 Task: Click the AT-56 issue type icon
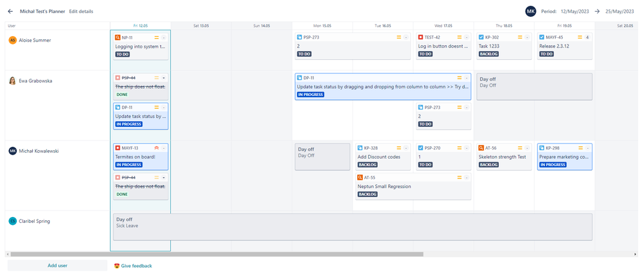[x=482, y=147]
